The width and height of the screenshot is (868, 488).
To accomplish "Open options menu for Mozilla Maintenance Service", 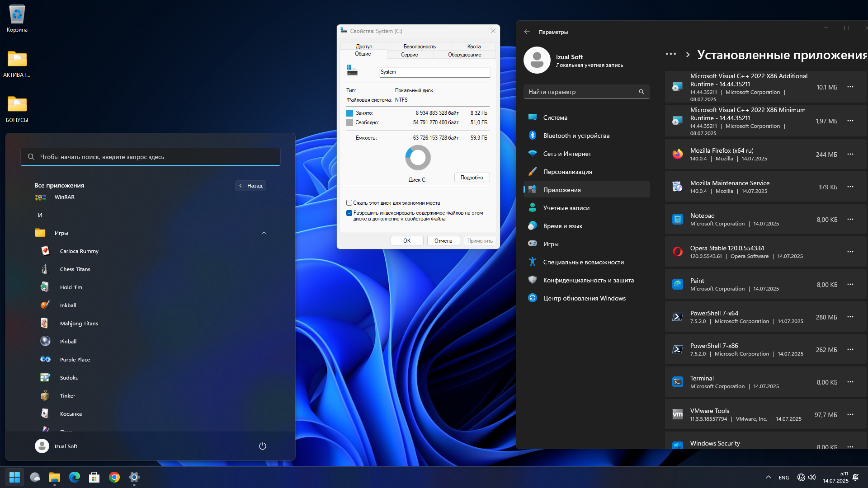I will pos(850,187).
